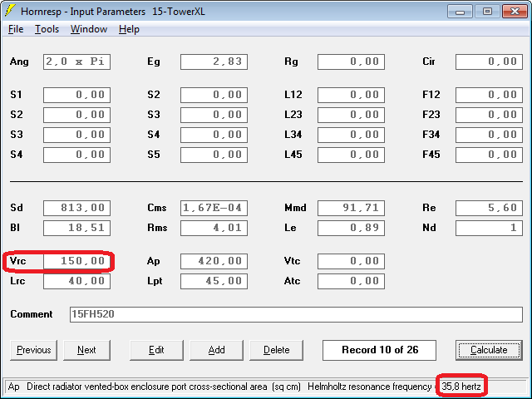The width and height of the screenshot is (532, 399).
Task: Select the Rg input field
Action: tap(351, 62)
